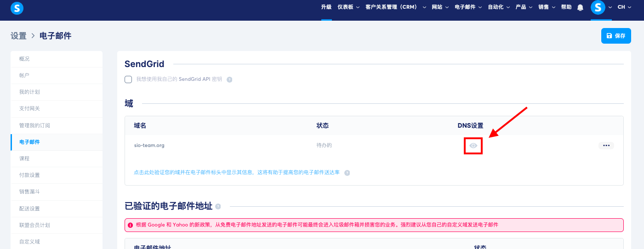Expand the 仪表板 dropdown menu
644x249 pixels.
point(348,7)
